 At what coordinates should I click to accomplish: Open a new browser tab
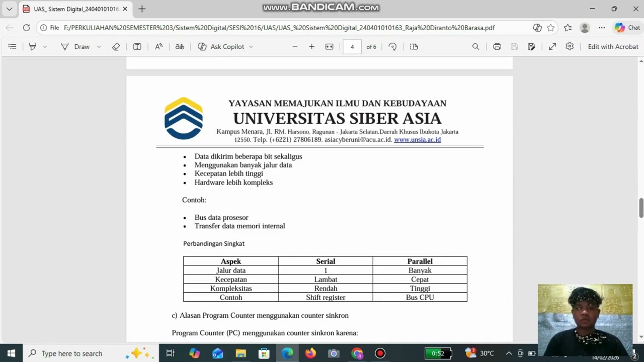142,9
